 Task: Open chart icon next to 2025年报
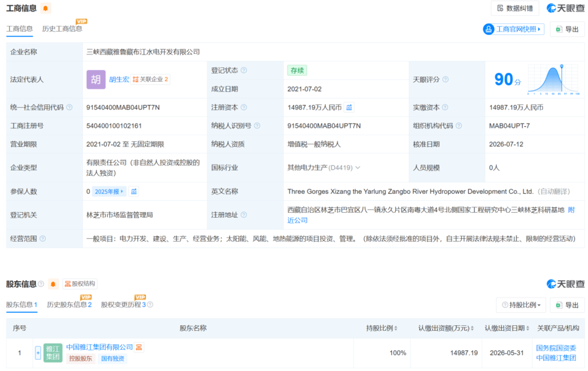(134, 191)
